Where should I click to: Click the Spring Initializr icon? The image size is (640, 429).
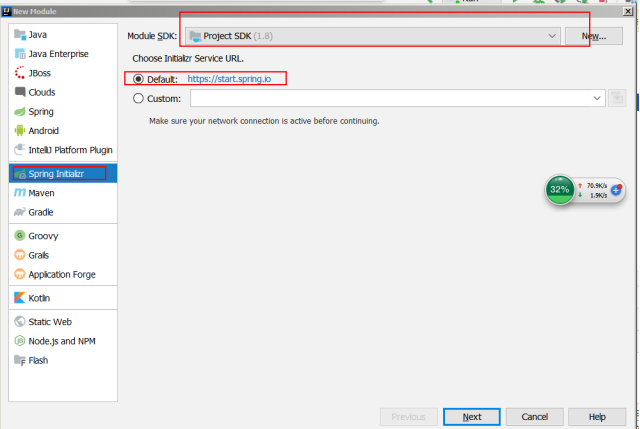pos(20,174)
